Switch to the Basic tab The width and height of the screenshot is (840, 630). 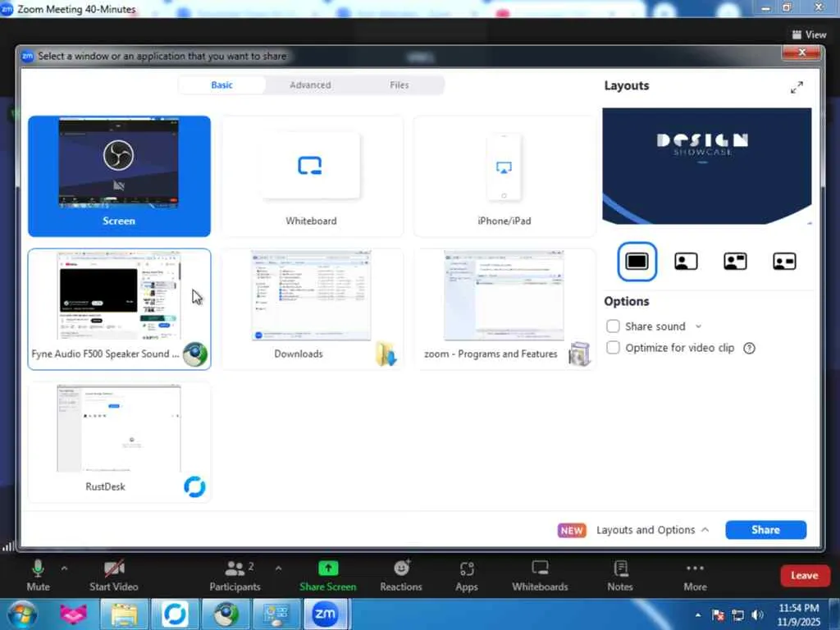(221, 85)
